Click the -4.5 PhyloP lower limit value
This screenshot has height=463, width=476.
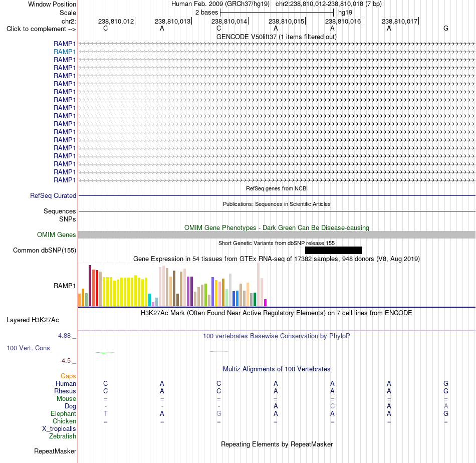65,361
